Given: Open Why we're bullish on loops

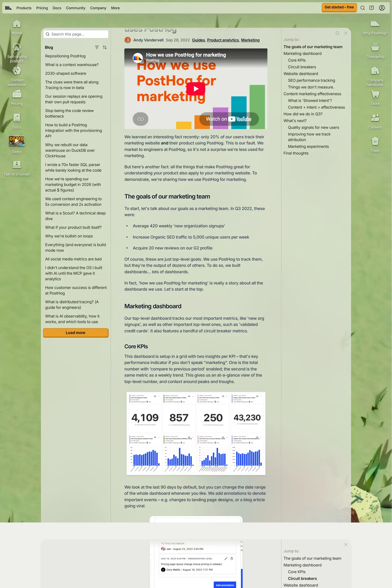Looking at the screenshot, I should coord(69,236).
